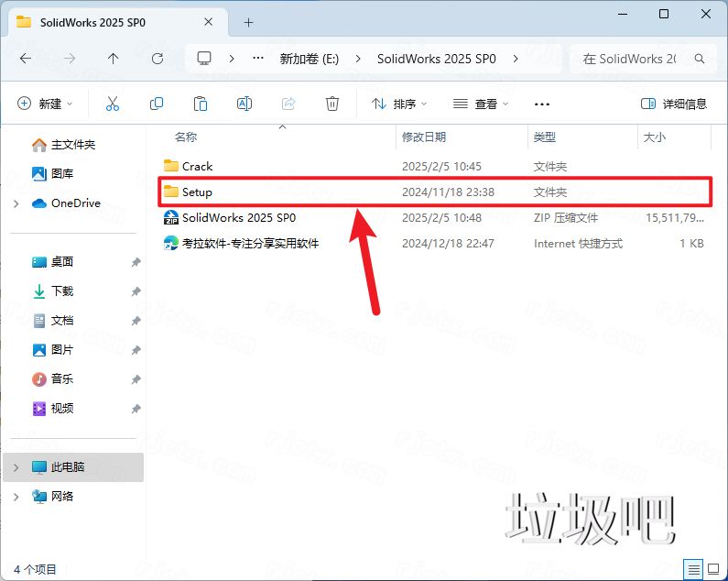The width and height of the screenshot is (728, 581).
Task: Unpin 图片 using its pin icon
Action: point(136,350)
